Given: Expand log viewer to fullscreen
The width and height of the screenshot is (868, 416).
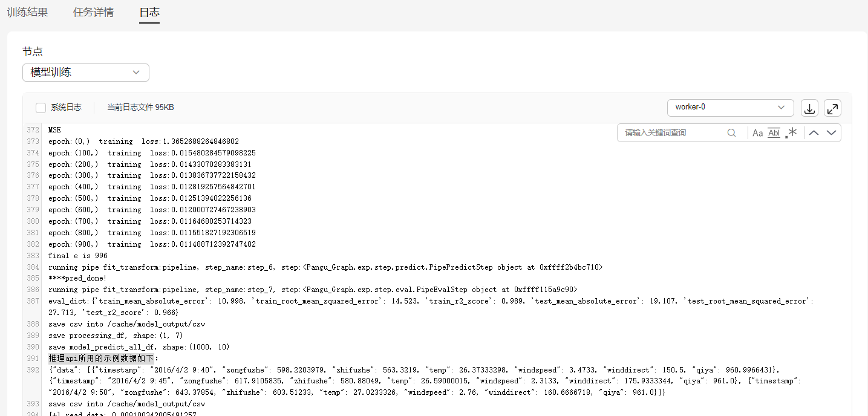Looking at the screenshot, I should click(832, 108).
